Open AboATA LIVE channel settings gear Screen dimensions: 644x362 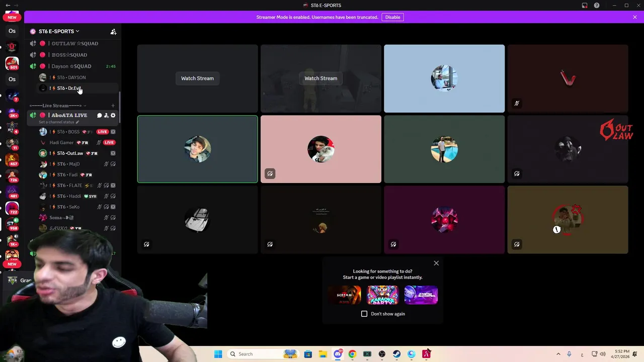[113, 116]
